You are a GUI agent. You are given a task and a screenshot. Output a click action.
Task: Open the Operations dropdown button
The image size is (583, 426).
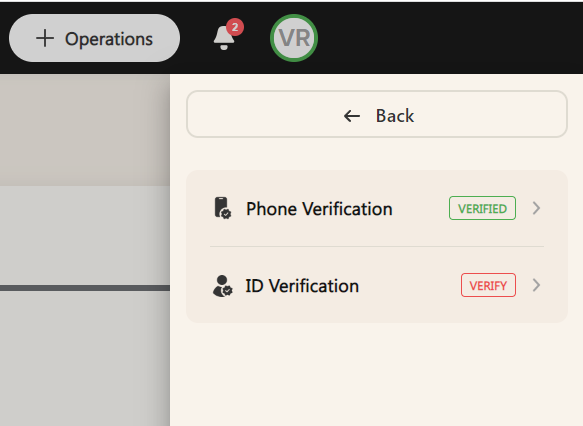point(94,38)
